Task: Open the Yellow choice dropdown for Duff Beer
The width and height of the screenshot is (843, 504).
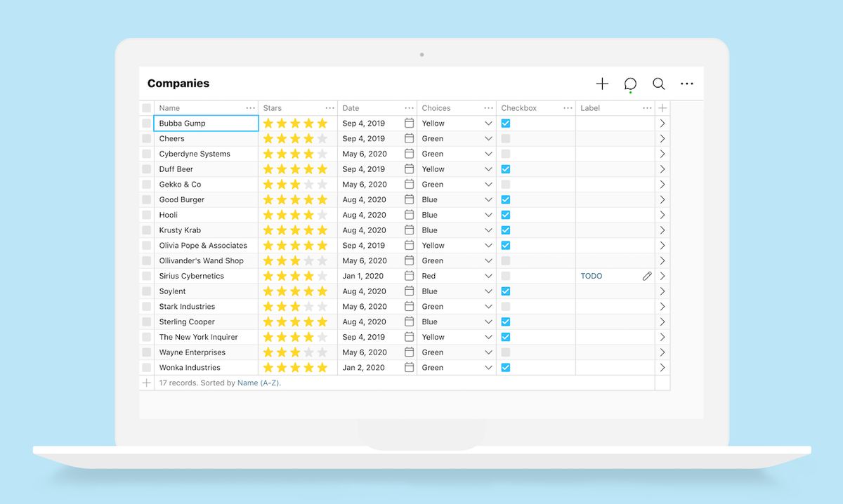Action: click(x=488, y=168)
